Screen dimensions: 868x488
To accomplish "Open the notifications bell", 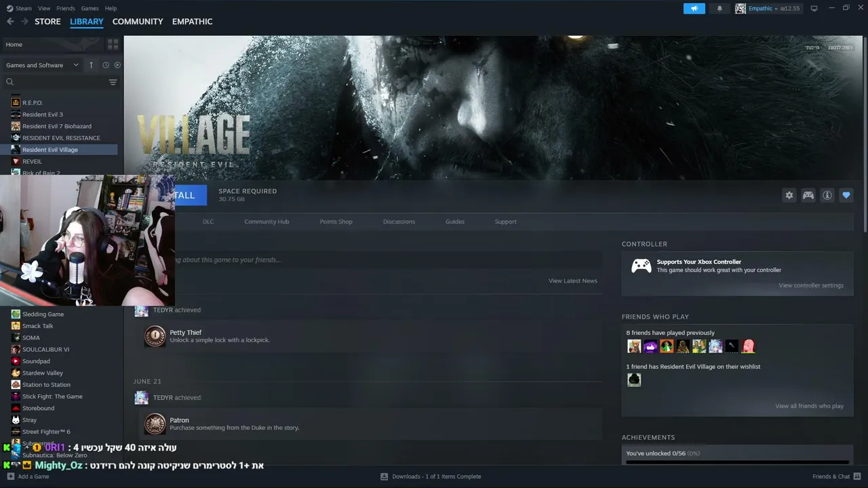I will tap(719, 8).
